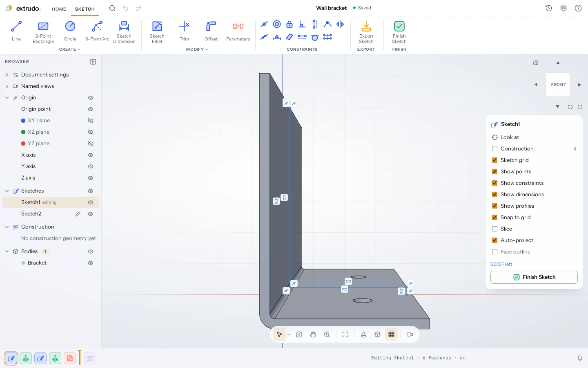The height and width of the screenshot is (368, 588).
Task: Hide the Bracket body
Action: click(x=91, y=263)
